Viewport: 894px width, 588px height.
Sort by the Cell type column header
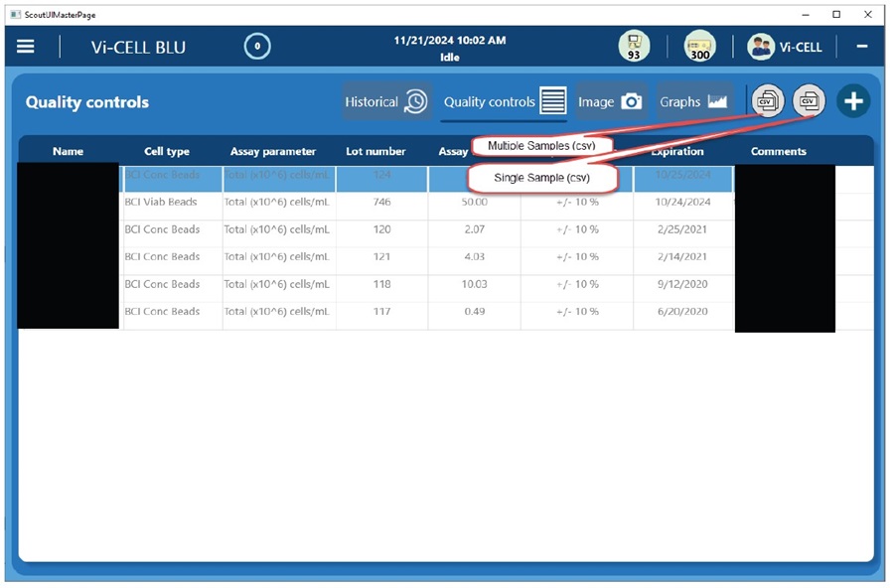coord(167,151)
